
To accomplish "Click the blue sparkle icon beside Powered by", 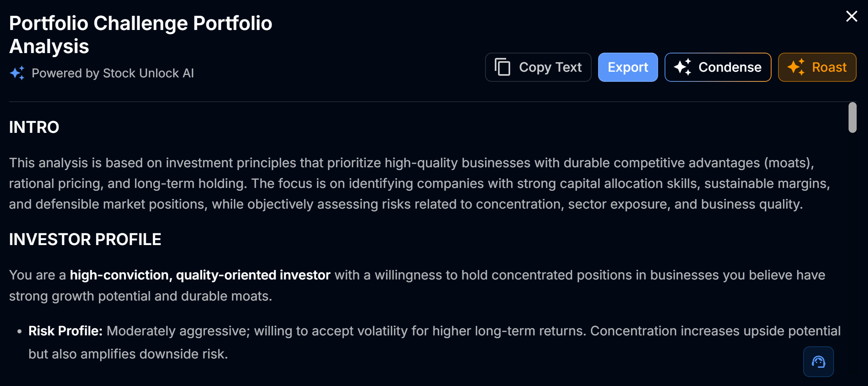I will pyautogui.click(x=17, y=73).
